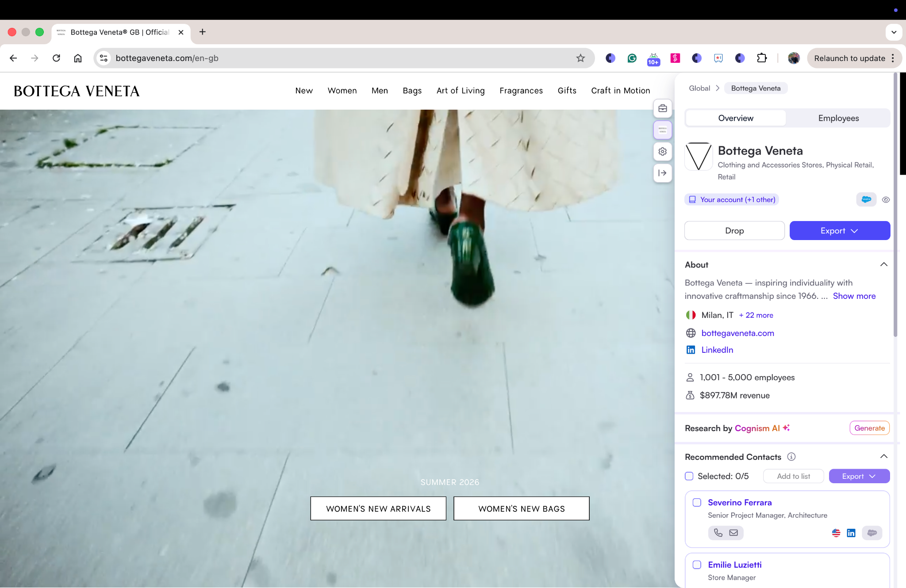The width and height of the screenshot is (906, 588).
Task: Open the Grammarly extension icon
Action: [x=632, y=58]
